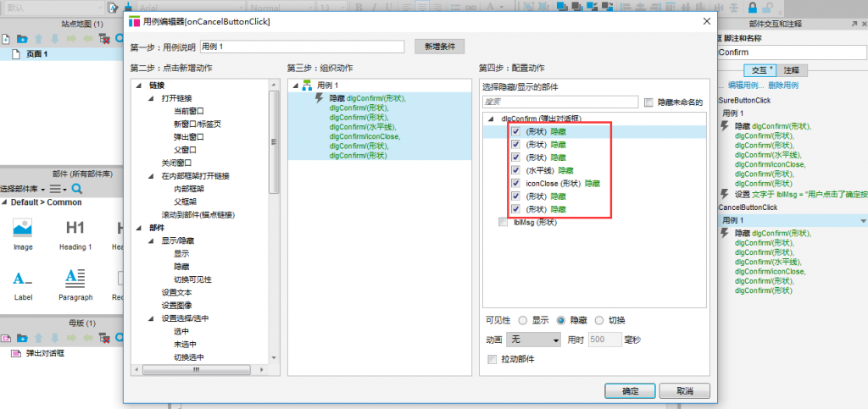Toggle the 隐藏未命名的 checkbox

[648, 102]
